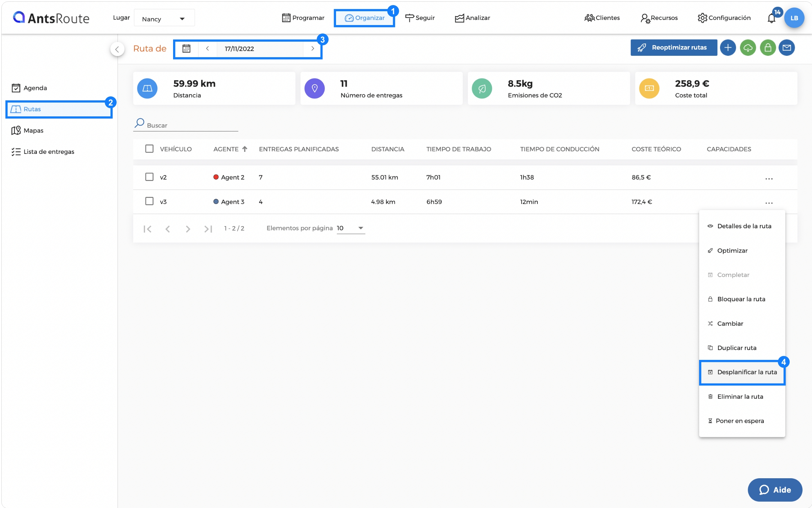Choose Desplanificar la ruta

pyautogui.click(x=742, y=372)
